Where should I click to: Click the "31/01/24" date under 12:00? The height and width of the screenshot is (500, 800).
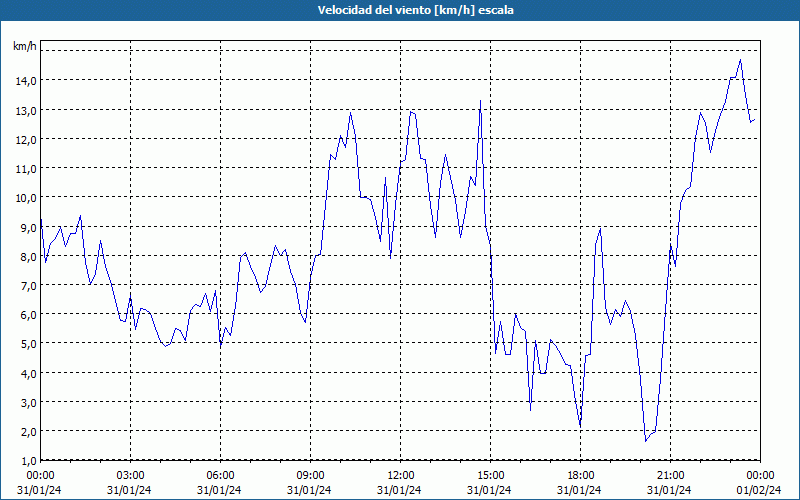[401, 490]
